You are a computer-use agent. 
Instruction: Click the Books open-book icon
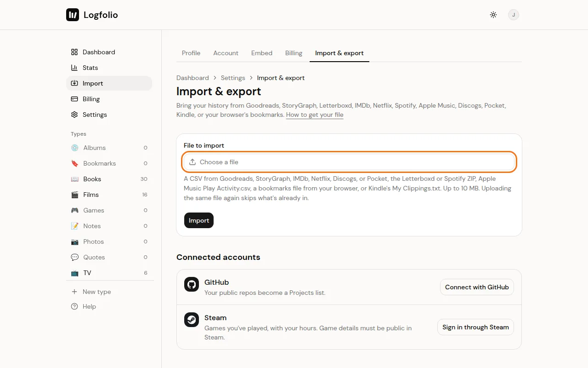pos(74,179)
